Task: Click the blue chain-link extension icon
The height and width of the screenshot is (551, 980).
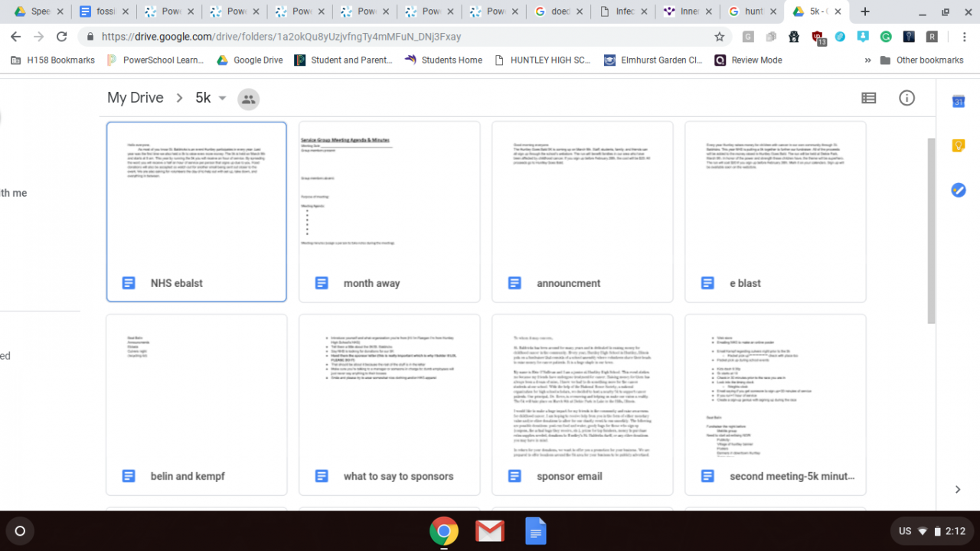Action: (x=841, y=37)
